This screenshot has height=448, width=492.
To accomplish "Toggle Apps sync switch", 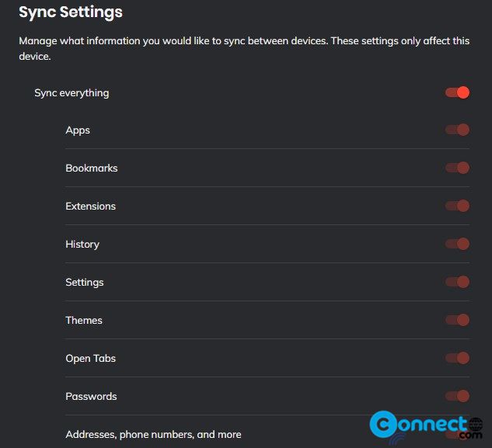I will coord(457,130).
